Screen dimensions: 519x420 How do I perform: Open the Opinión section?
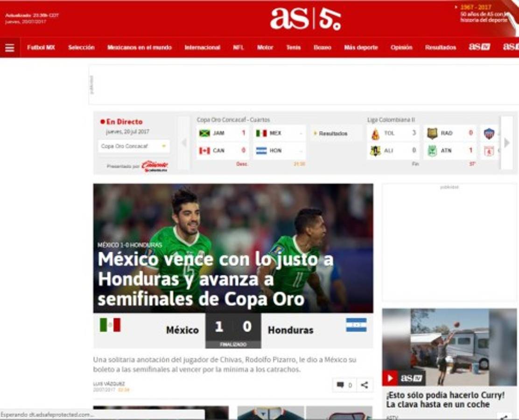[401, 47]
